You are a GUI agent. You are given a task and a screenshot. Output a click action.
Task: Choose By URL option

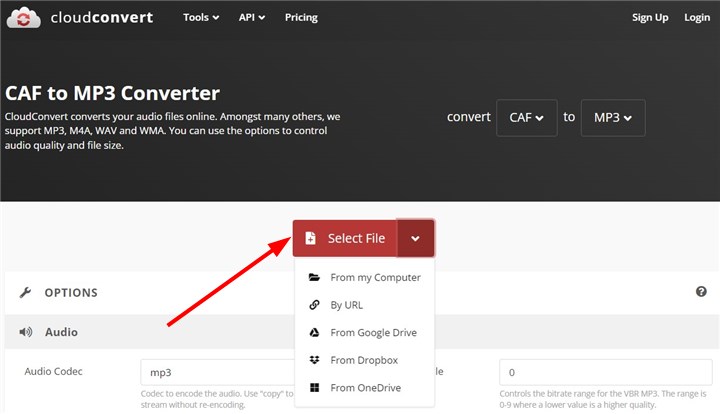(x=365, y=305)
